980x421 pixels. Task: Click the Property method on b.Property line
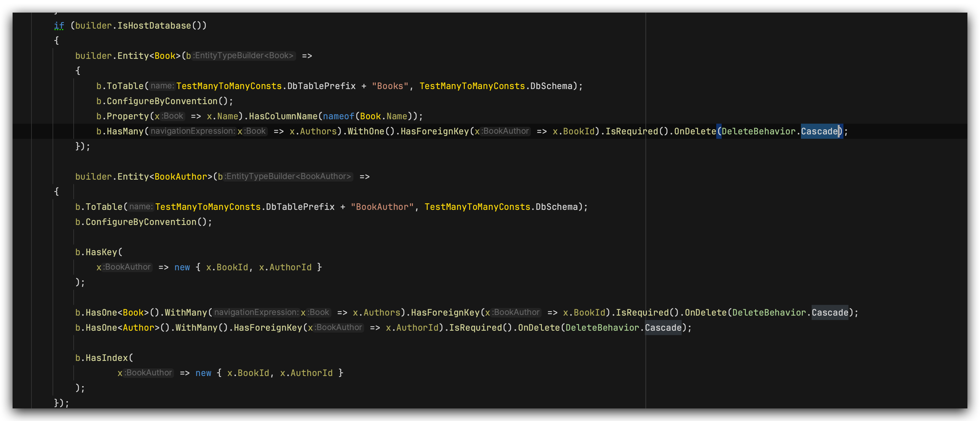[x=127, y=116]
